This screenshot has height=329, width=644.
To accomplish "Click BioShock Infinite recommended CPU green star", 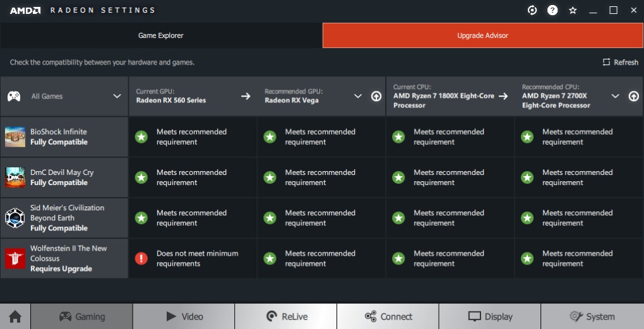I will (x=527, y=137).
